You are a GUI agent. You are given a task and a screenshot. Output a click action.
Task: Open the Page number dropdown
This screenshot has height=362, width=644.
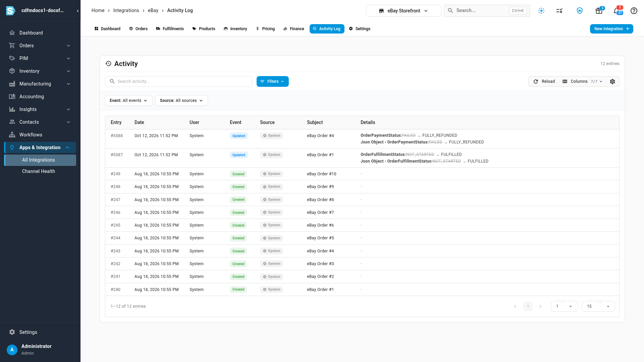pyautogui.click(x=564, y=306)
